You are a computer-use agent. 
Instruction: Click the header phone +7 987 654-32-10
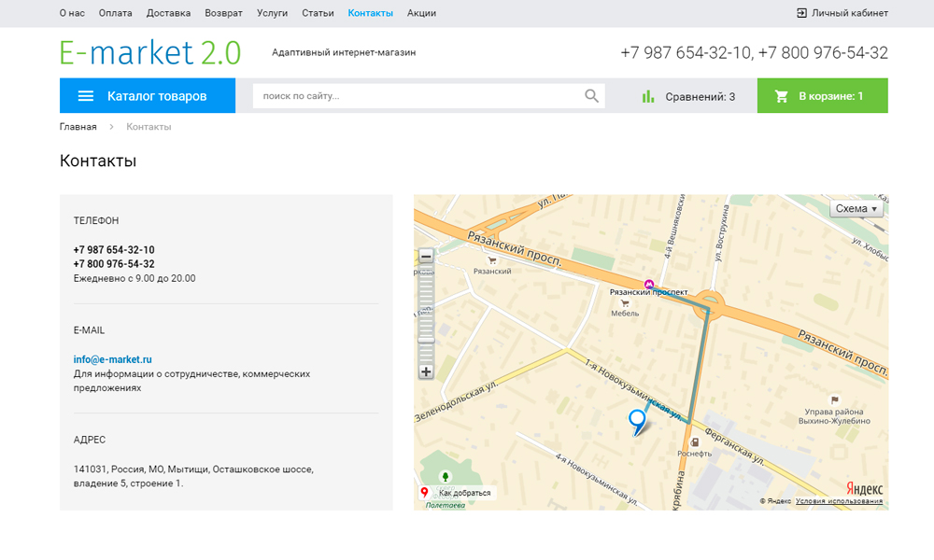(x=686, y=53)
